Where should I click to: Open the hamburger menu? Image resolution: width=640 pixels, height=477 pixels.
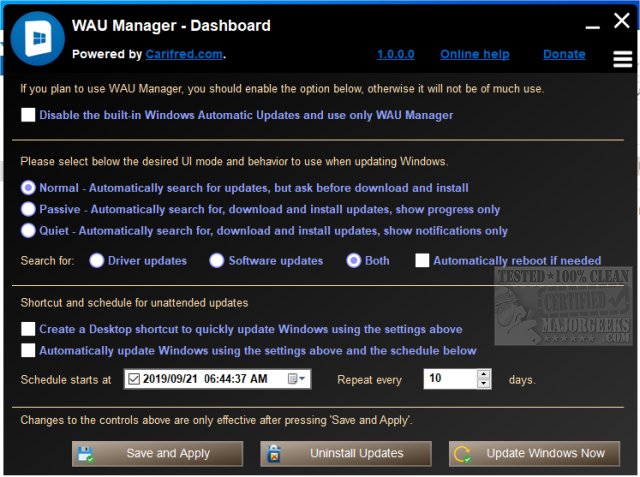point(622,58)
